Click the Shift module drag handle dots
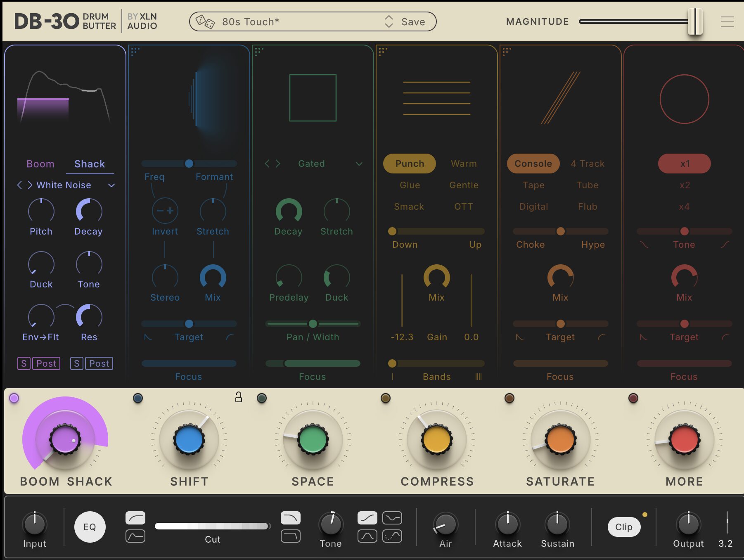 pyautogui.click(x=135, y=51)
